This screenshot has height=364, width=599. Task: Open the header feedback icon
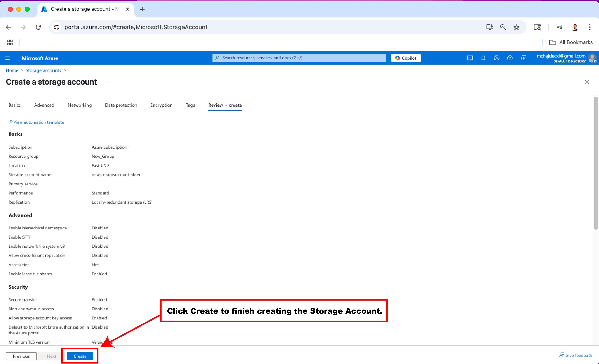click(x=523, y=58)
